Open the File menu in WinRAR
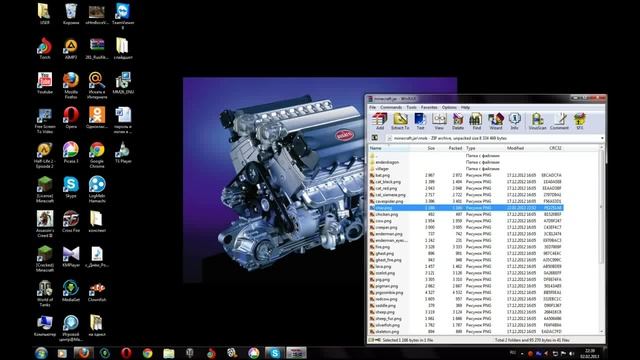640x360 pixels. 373,107
